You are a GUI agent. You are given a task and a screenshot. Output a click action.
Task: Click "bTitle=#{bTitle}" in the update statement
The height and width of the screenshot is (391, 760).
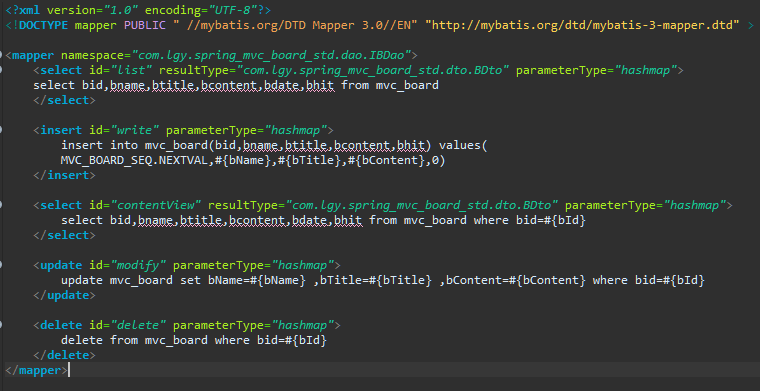click(376, 281)
